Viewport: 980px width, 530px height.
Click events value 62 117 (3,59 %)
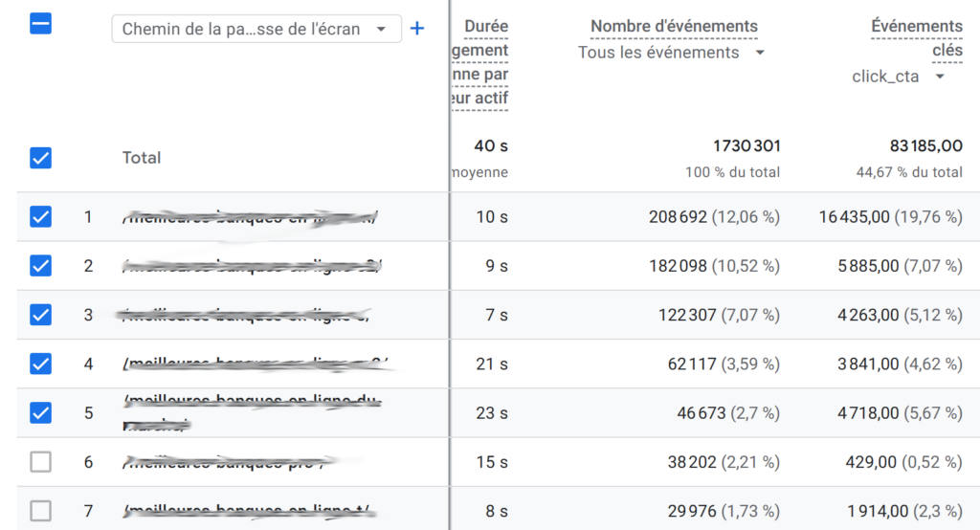tap(724, 364)
